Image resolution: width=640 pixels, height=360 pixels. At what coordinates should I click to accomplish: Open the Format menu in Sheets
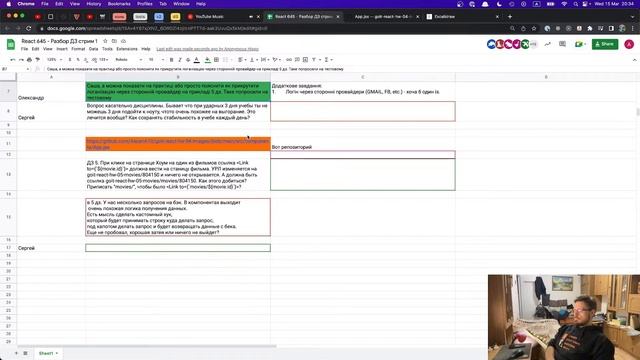point(78,49)
